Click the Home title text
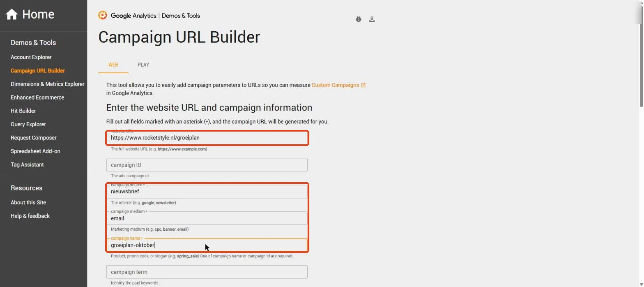This screenshot has height=287, width=644. (38, 14)
